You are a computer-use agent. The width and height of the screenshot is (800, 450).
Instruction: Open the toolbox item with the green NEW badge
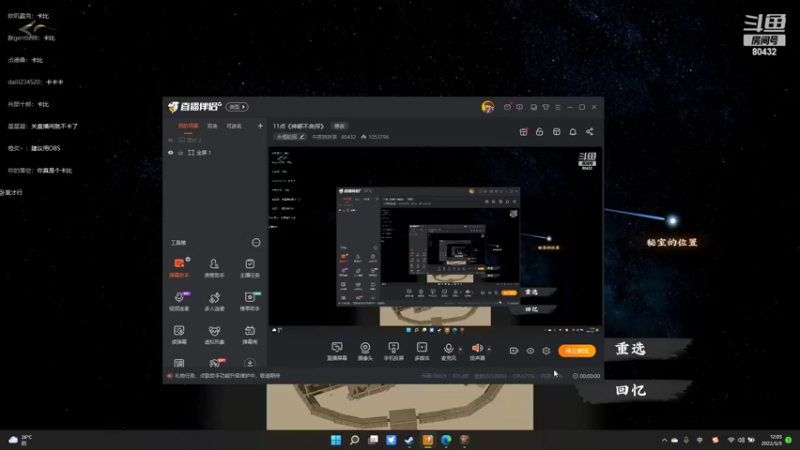click(x=249, y=301)
